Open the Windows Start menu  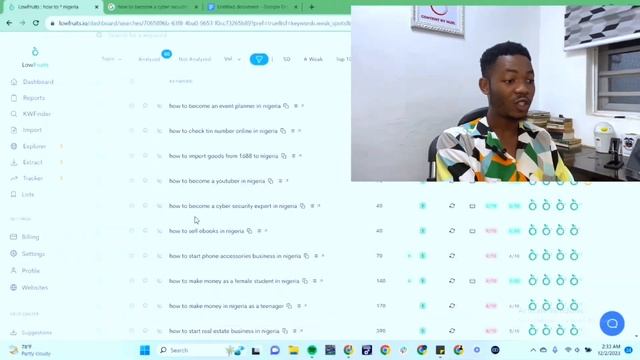point(145,350)
